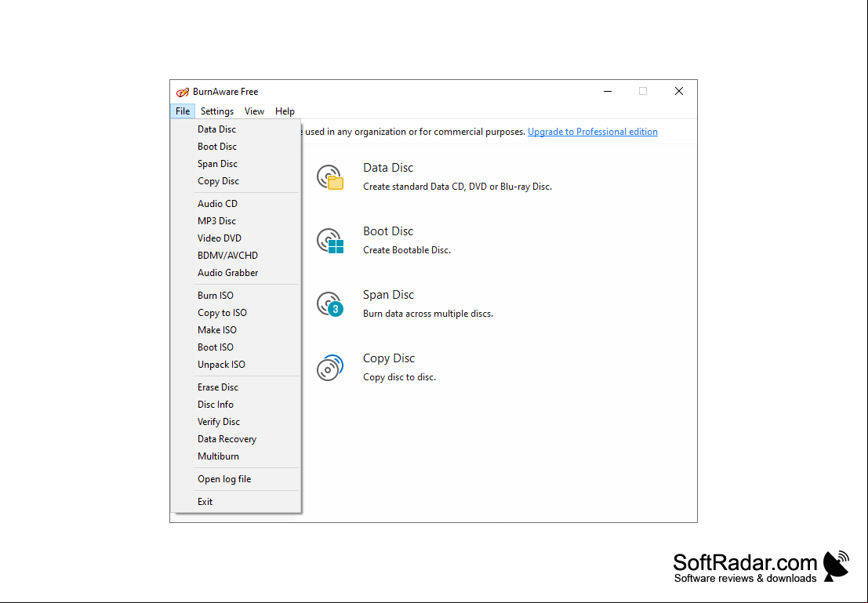Click 'Create Bootable Disc.' description text
868x603 pixels.
pyautogui.click(x=407, y=250)
